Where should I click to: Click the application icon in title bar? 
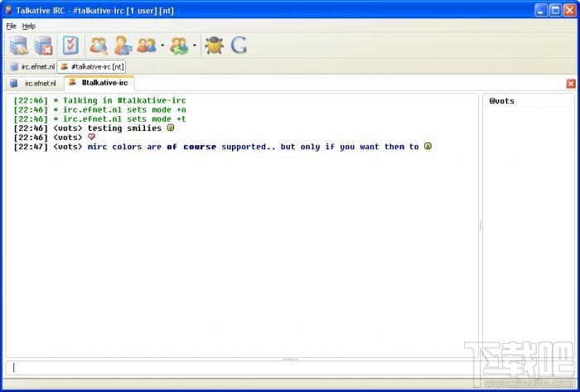click(8, 10)
